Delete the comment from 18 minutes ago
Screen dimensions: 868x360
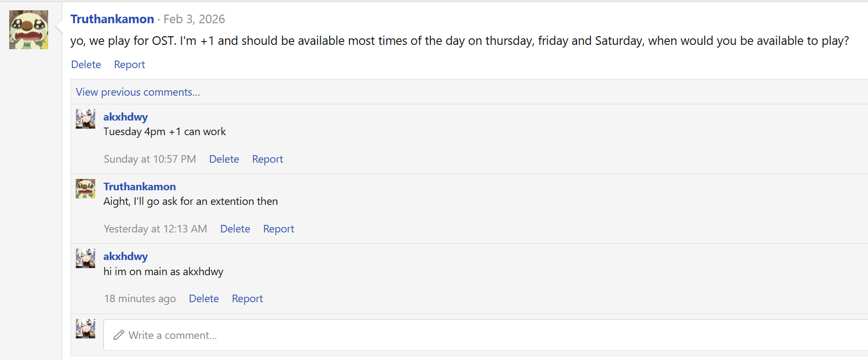pyautogui.click(x=204, y=298)
